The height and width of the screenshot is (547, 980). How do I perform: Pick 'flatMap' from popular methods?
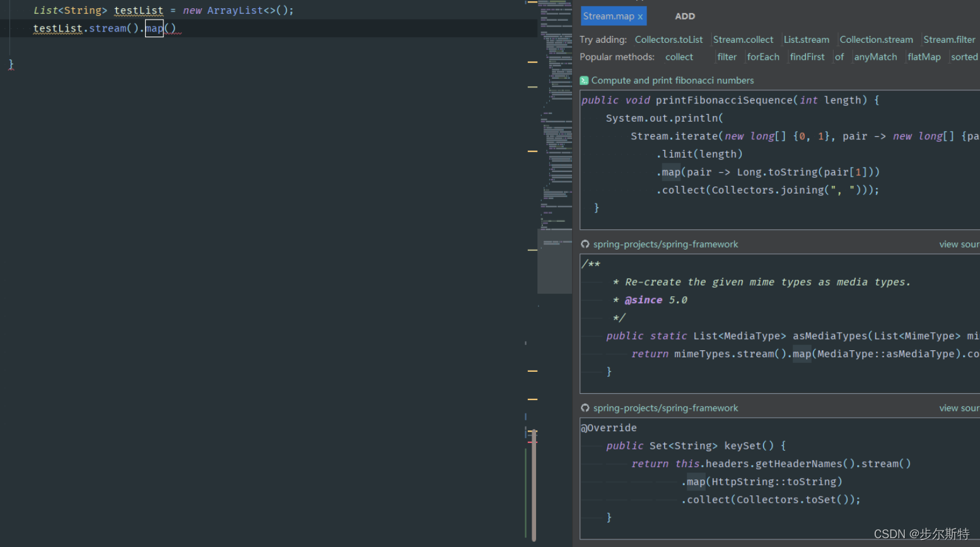924,57
